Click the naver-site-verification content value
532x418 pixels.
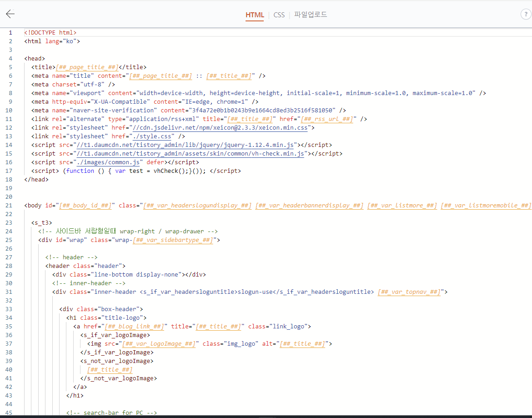[x=262, y=110]
